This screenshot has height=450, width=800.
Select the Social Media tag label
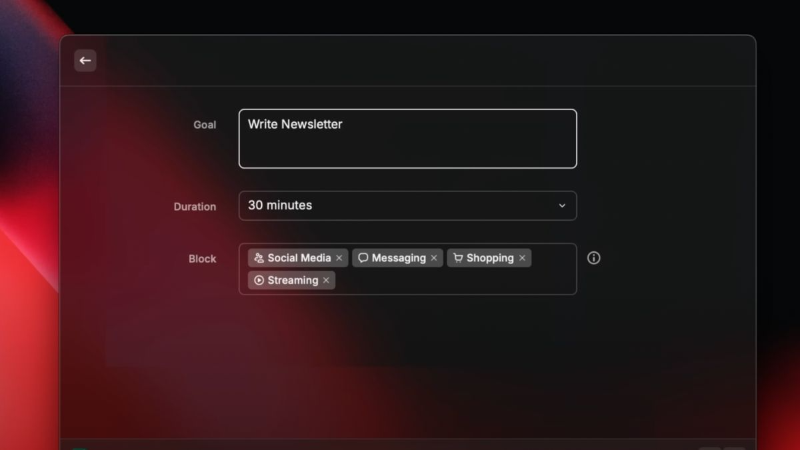[x=299, y=258]
